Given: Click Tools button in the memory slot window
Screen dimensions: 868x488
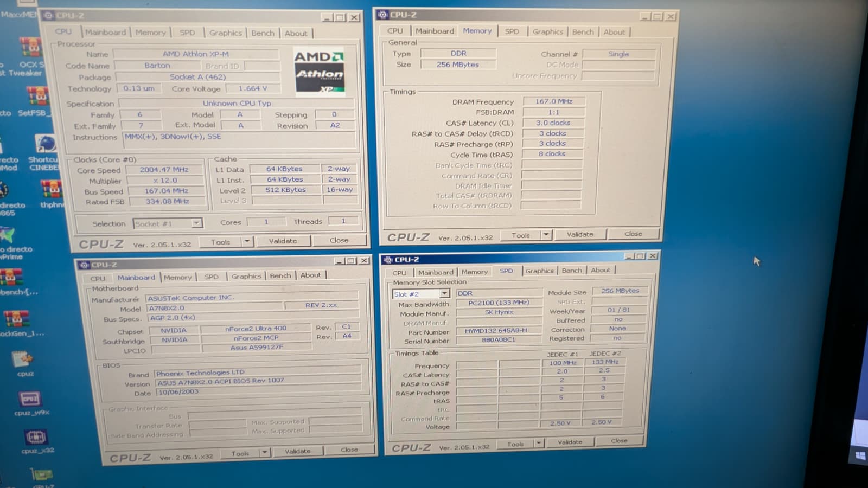Looking at the screenshot, I should (515, 444).
